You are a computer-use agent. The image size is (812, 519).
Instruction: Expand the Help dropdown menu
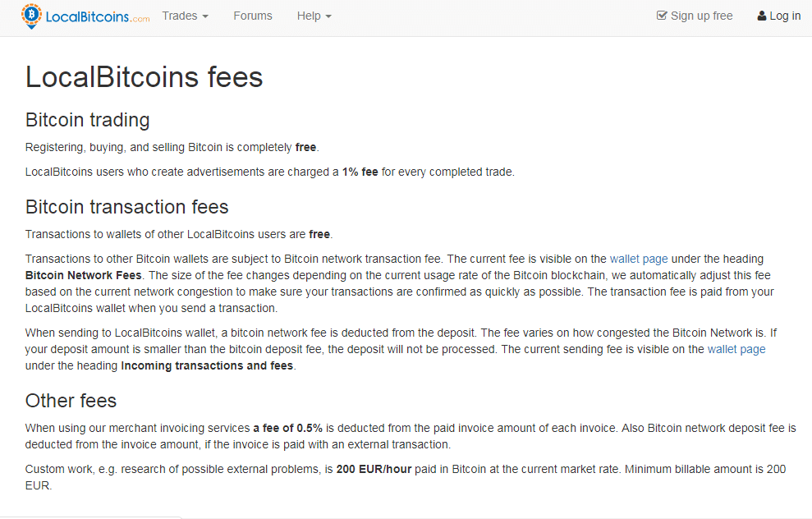point(314,16)
